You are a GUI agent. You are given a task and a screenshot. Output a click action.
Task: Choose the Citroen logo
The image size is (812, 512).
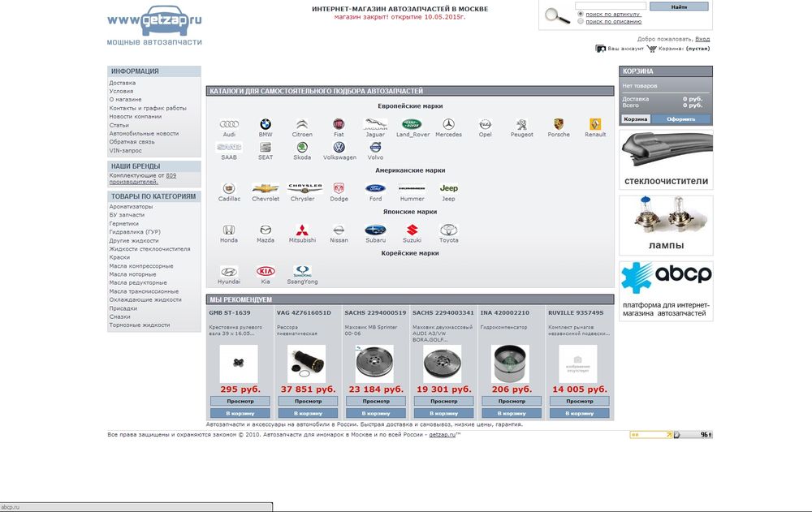point(302,124)
